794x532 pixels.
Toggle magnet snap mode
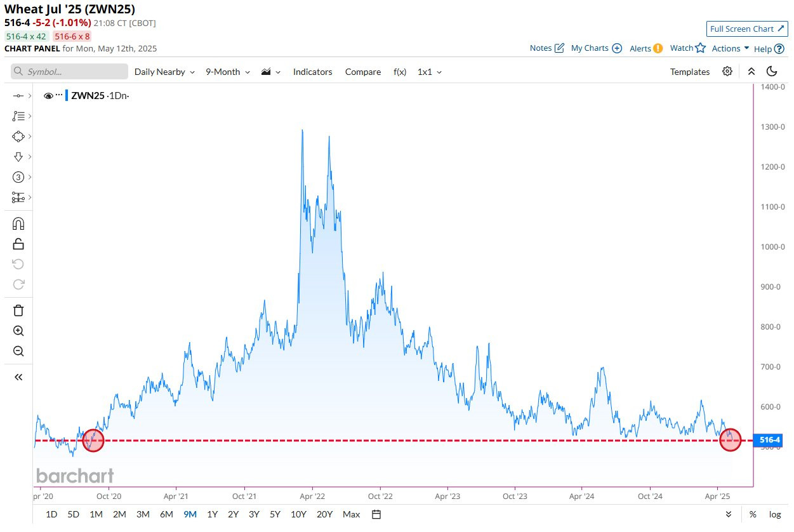18,223
